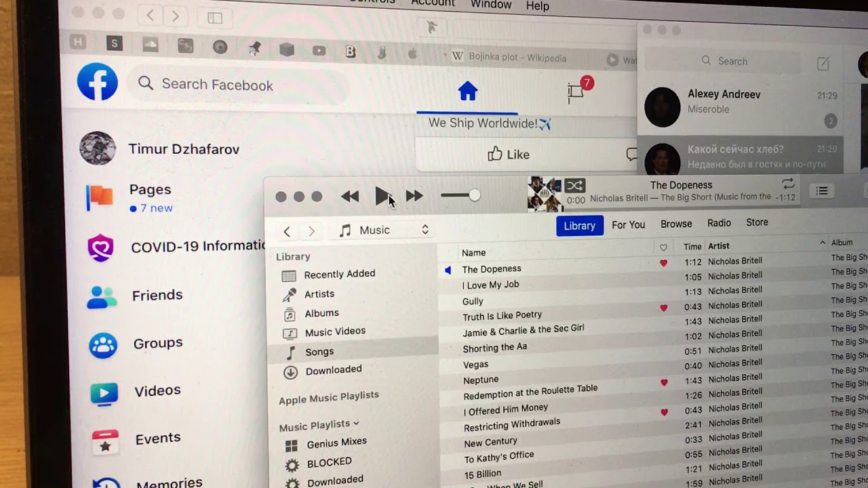Toggle the heart on The Dopeness row
Screen dimensions: 868x488
[x=663, y=263]
